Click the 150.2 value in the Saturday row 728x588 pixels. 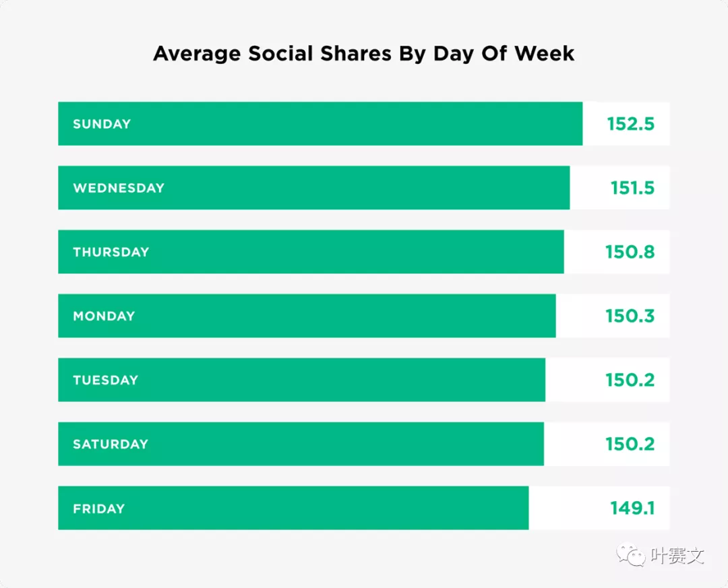630,444
